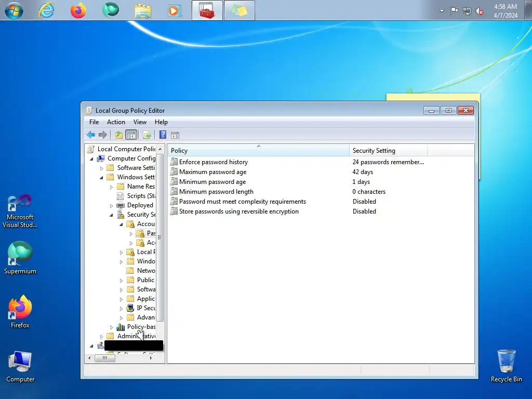Click the network tray icon
Screen dimensions: 532x399
[467, 11]
